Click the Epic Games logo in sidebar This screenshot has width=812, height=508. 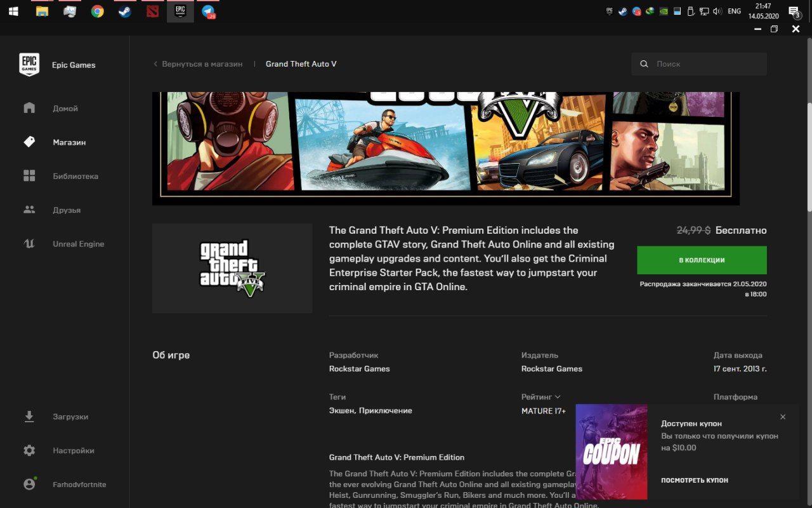point(29,65)
